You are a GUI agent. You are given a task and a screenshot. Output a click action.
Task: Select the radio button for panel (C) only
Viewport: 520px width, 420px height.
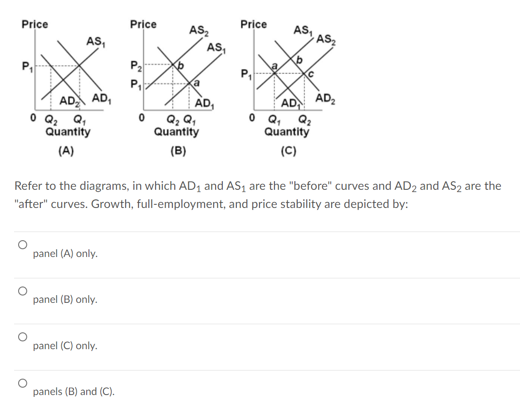pos(22,336)
